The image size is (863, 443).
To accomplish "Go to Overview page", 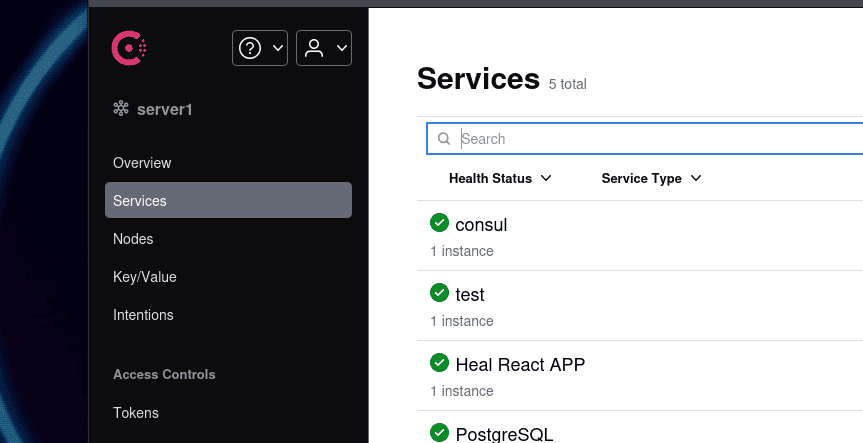I will [x=142, y=163].
